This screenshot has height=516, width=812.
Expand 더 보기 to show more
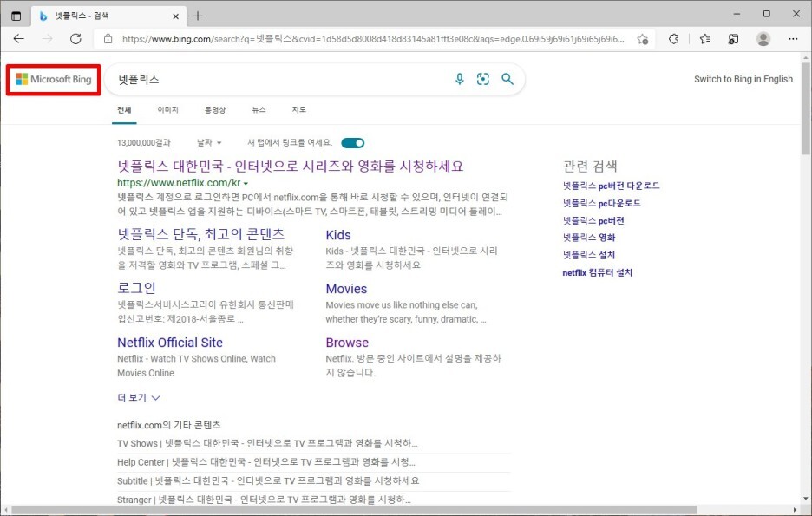click(x=138, y=397)
